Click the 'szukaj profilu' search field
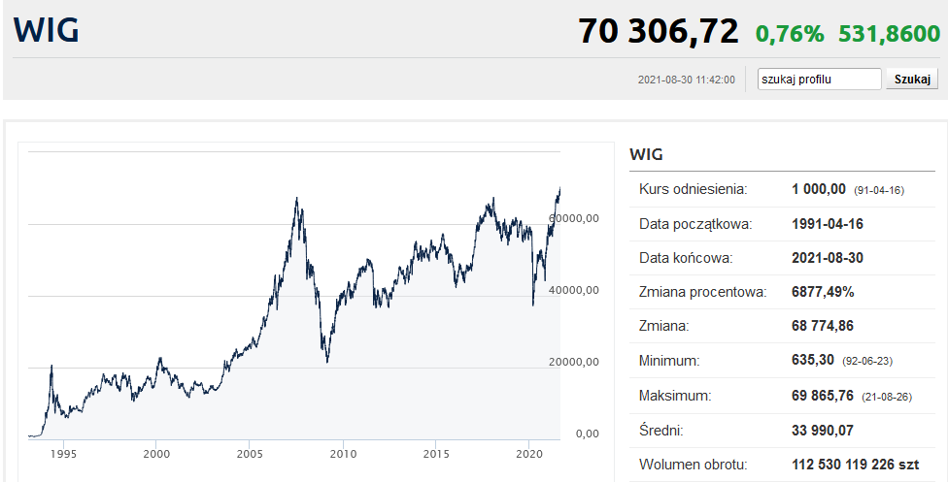Viewport: 948px width, 482px height. tap(819, 79)
